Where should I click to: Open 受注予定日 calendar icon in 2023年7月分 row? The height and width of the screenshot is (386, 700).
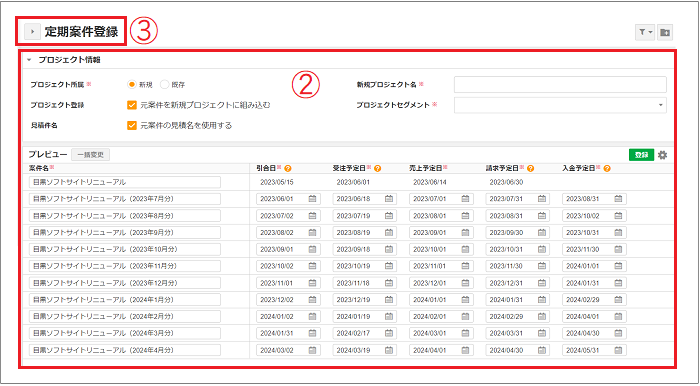389,199
